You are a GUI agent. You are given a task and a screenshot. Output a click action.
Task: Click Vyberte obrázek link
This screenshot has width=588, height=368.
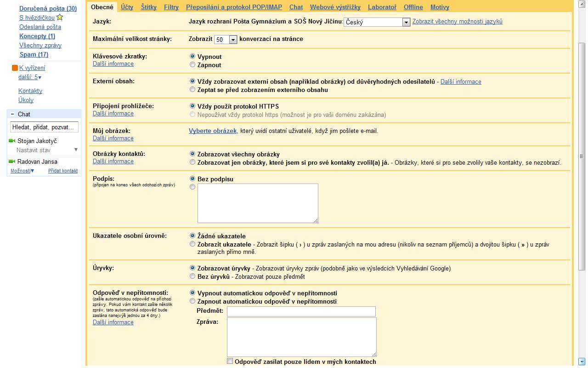point(213,131)
